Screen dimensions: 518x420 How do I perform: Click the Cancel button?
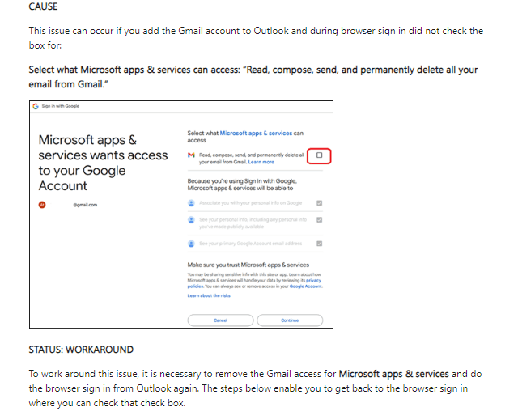click(220, 320)
